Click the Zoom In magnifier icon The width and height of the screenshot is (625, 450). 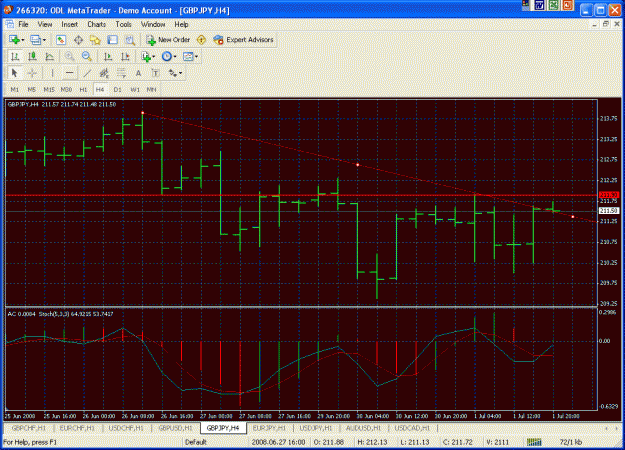point(69,57)
